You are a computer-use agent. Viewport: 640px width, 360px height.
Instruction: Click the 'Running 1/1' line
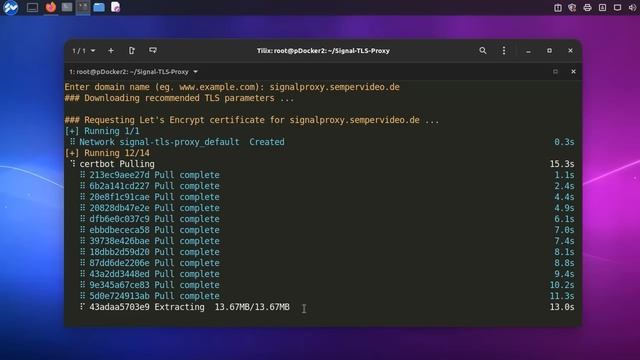click(x=102, y=131)
